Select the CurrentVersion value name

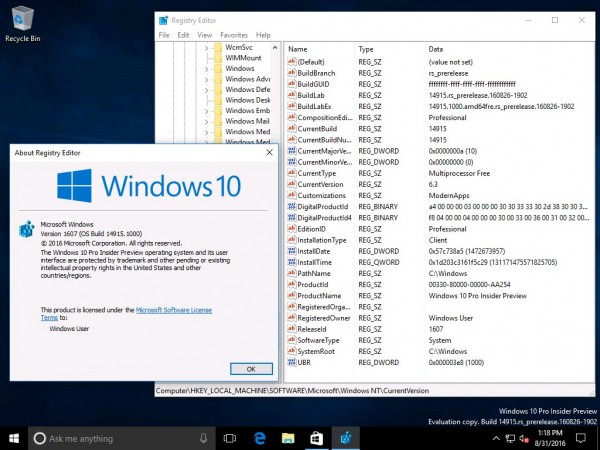320,184
